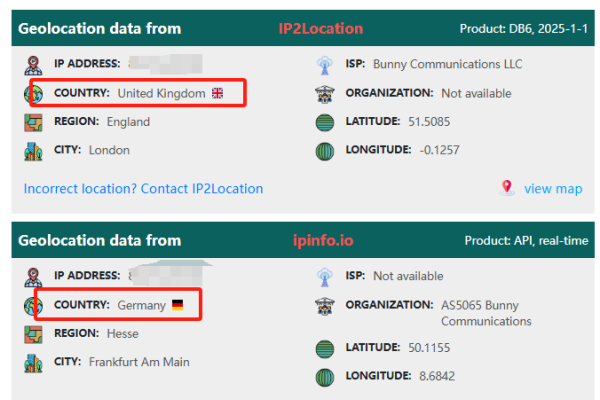The width and height of the screenshot is (600, 400).
Task: Click the red ipinfo.io header title
Action: [x=322, y=240]
